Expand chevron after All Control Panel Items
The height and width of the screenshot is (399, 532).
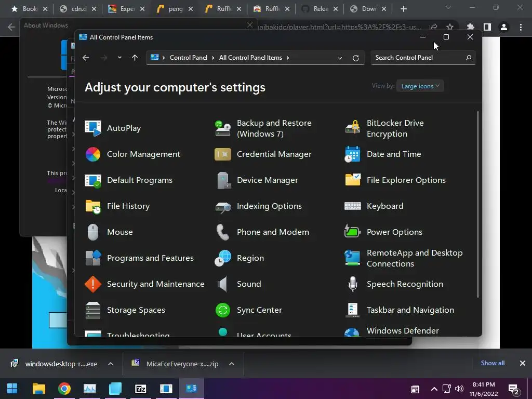[288, 58]
